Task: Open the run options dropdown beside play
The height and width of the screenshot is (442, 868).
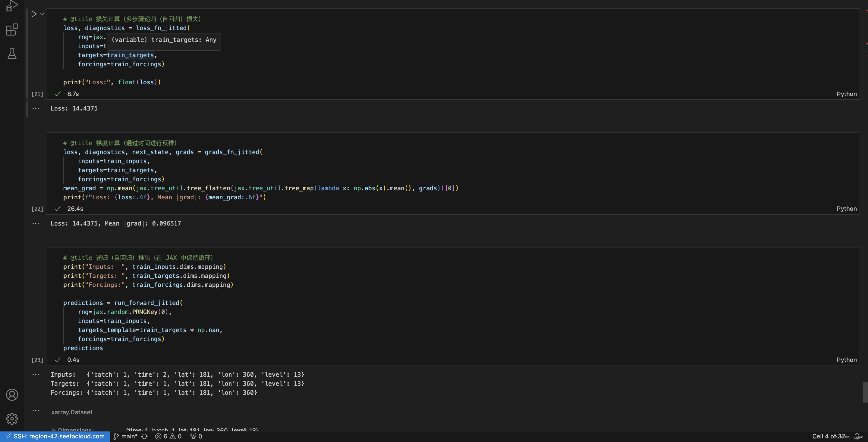Action: [x=42, y=14]
